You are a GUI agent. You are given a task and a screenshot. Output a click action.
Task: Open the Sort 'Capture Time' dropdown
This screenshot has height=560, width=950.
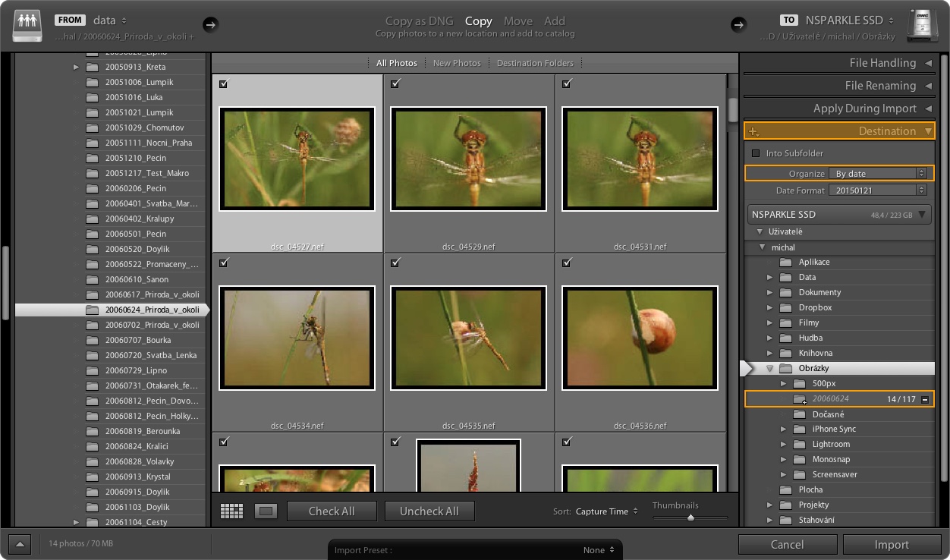(x=606, y=511)
